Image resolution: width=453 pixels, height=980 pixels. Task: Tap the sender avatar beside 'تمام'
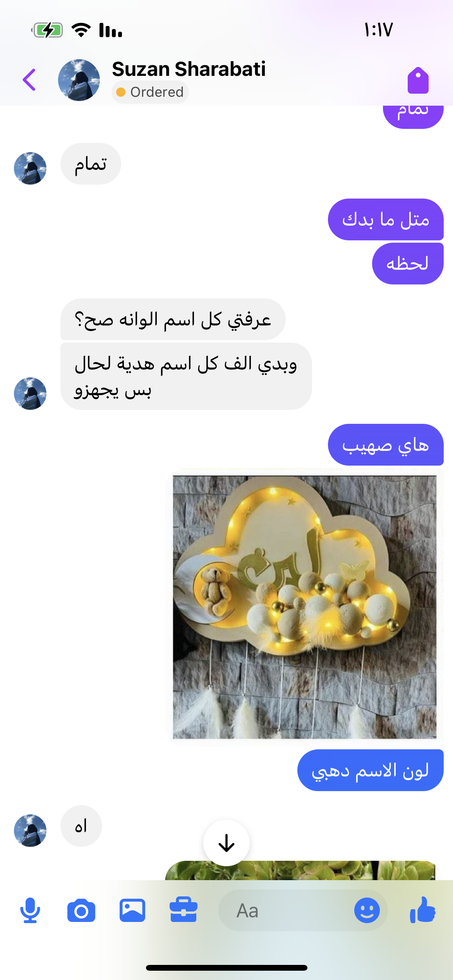(x=30, y=168)
